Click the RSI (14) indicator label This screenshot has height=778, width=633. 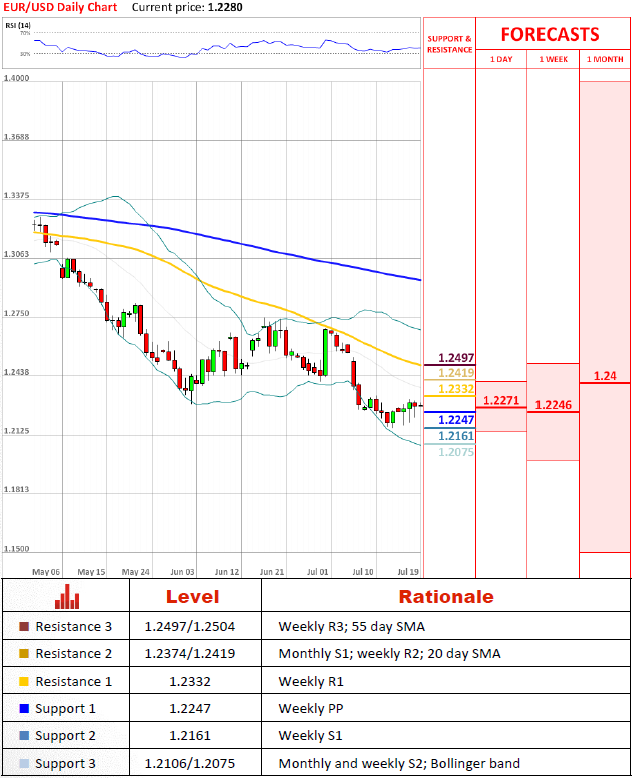[x=18, y=25]
